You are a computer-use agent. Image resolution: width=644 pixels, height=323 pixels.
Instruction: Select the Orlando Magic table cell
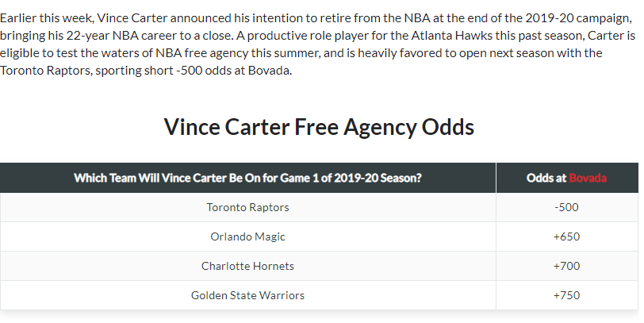pos(247,236)
